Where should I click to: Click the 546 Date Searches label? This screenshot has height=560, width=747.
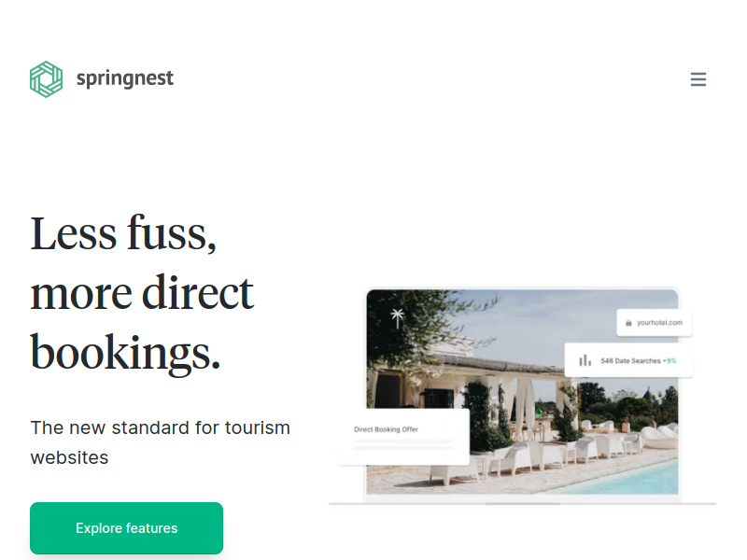[630, 361]
